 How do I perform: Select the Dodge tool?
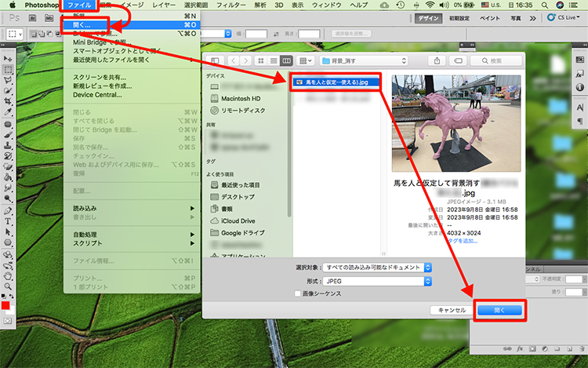click(8, 198)
